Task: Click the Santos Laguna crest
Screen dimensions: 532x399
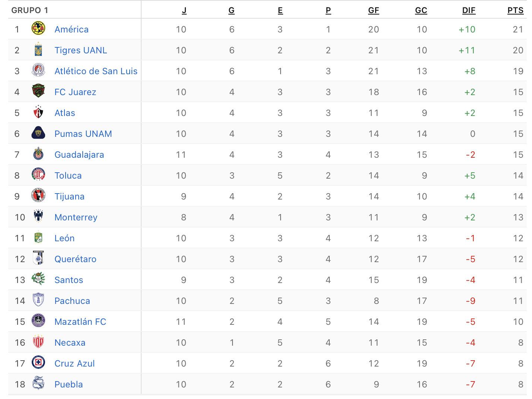Action: (x=38, y=280)
